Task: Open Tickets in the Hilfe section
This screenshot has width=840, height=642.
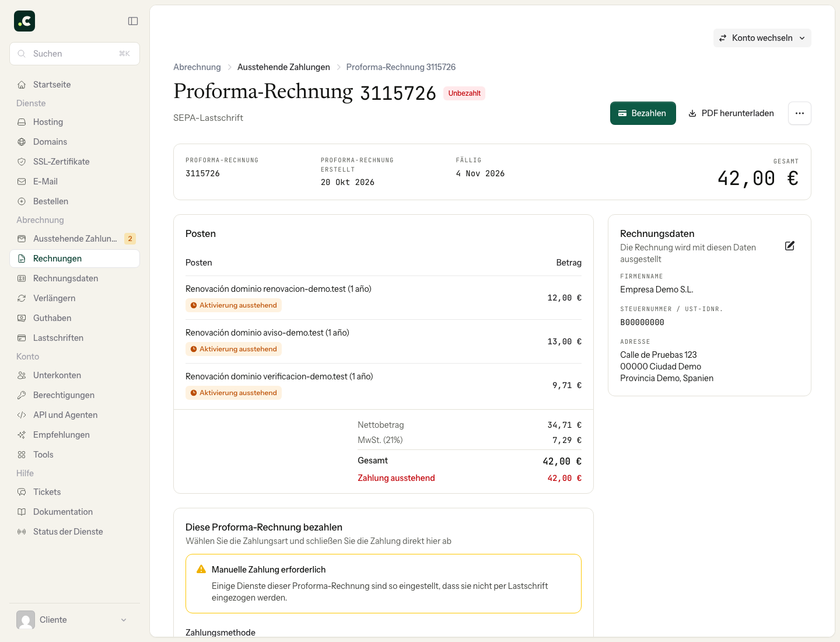Action: point(75,492)
